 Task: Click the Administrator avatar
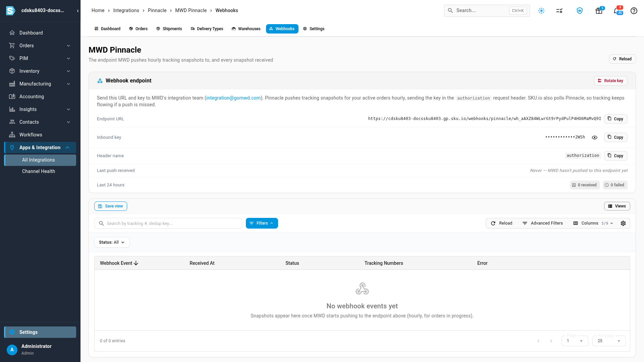coord(12,350)
